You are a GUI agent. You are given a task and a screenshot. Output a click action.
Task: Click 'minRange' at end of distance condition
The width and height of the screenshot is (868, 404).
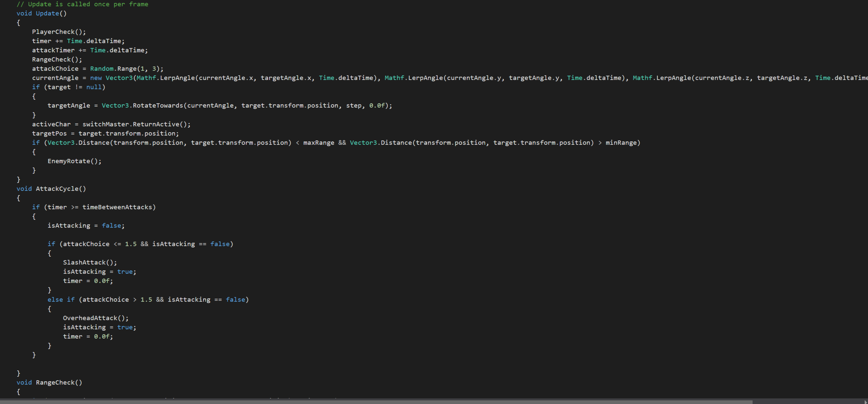[x=621, y=143]
